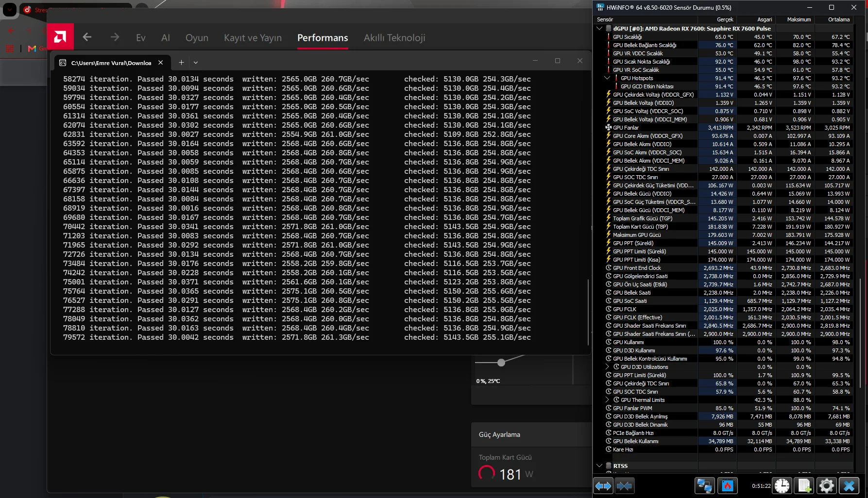Click the 3,413 RPM fan speed value
Image resolution: width=868 pixels, height=498 pixels.
(x=721, y=128)
